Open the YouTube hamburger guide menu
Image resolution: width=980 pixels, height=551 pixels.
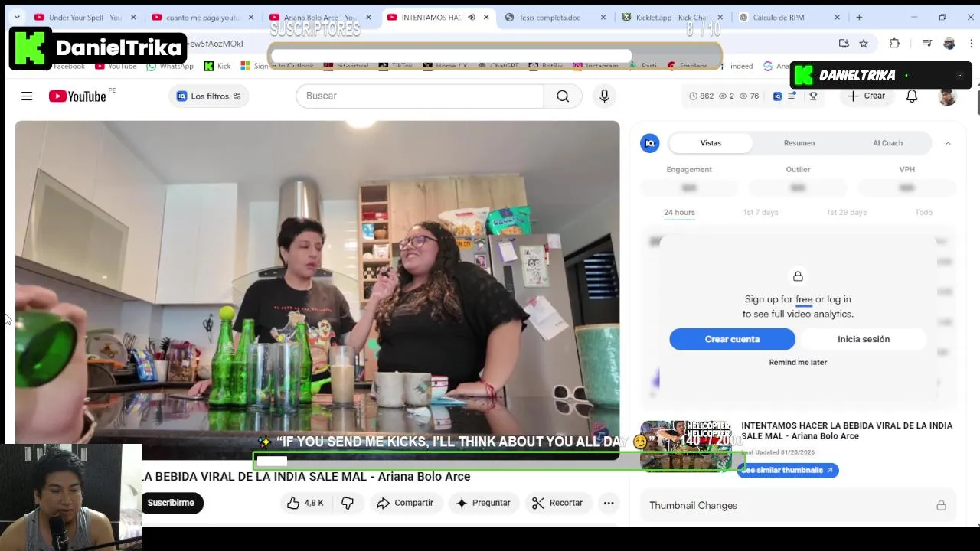(x=27, y=96)
